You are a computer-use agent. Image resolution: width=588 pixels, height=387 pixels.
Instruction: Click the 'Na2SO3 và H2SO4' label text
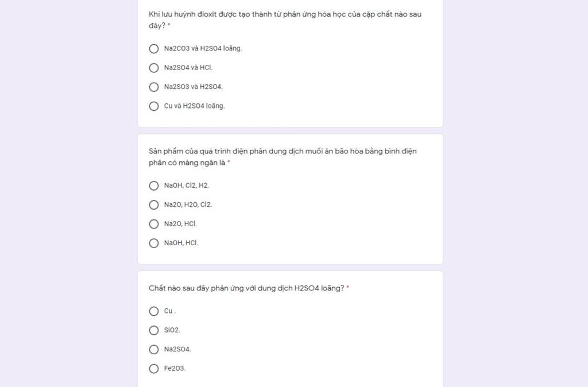pyautogui.click(x=194, y=87)
